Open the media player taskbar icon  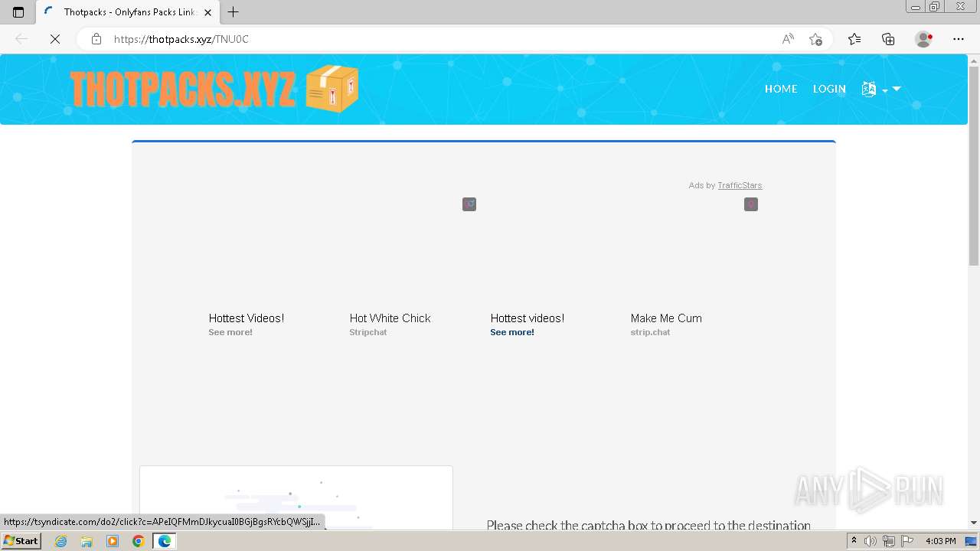pos(113,541)
